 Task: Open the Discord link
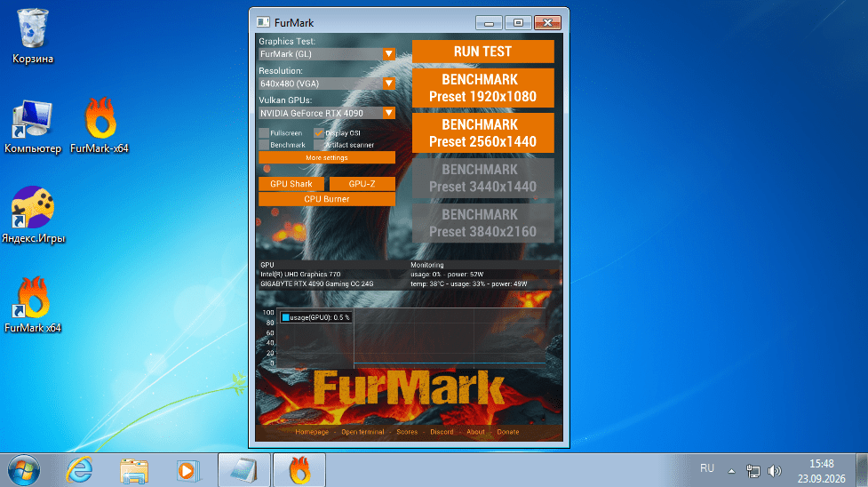tap(442, 432)
